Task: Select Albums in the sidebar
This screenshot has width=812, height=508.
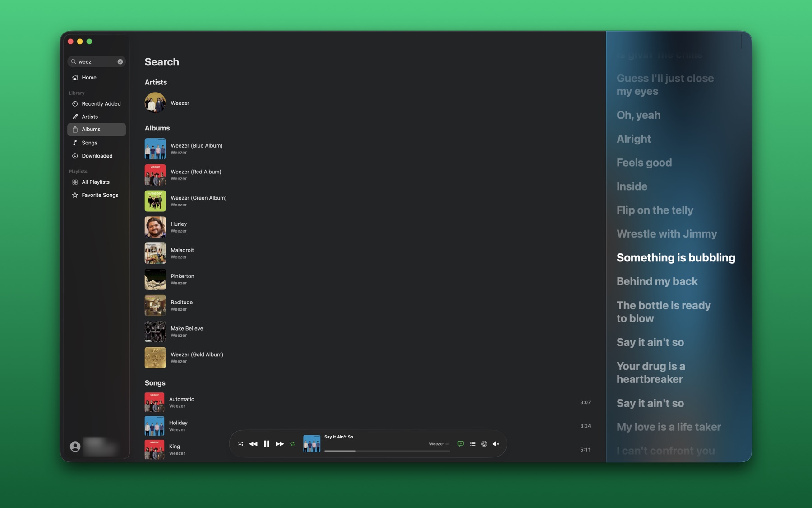Action: (97, 130)
